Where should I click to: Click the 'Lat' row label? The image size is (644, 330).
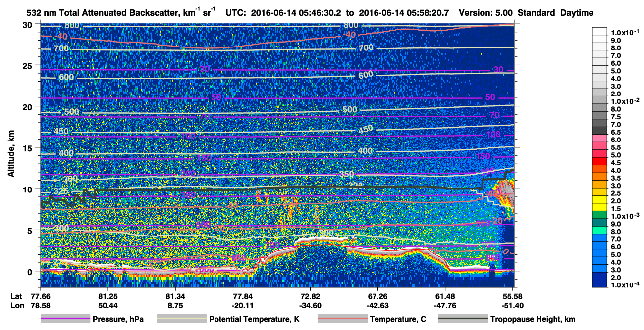[16, 296]
